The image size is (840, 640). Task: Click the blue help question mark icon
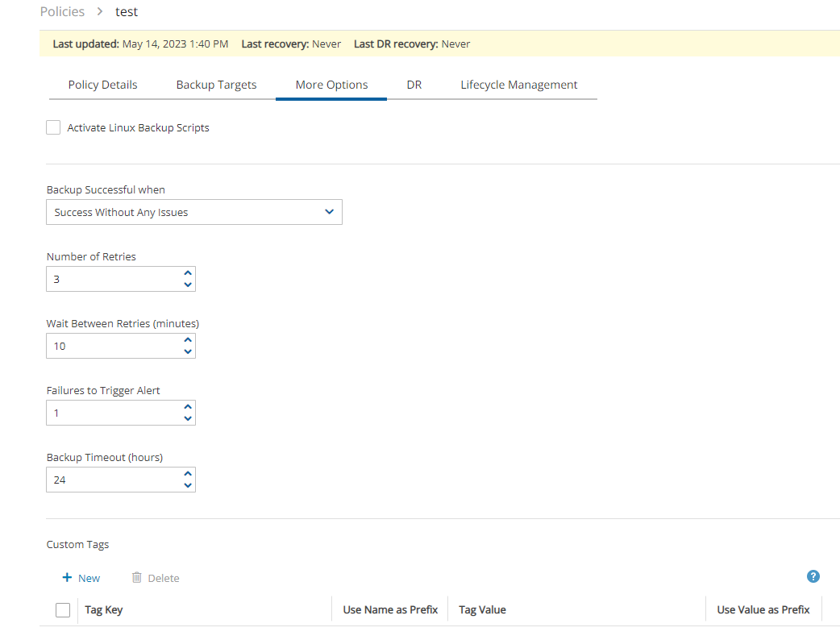pos(813,576)
